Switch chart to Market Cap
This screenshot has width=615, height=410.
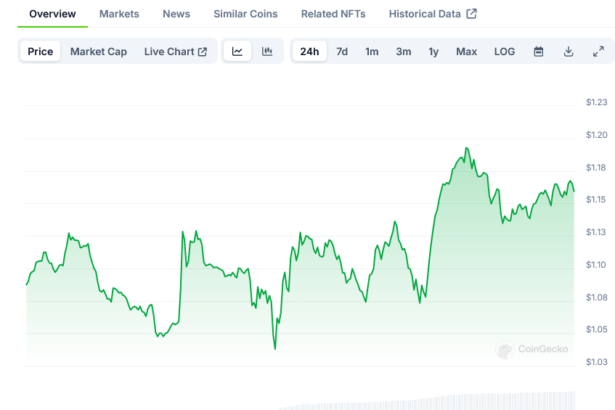coord(98,52)
